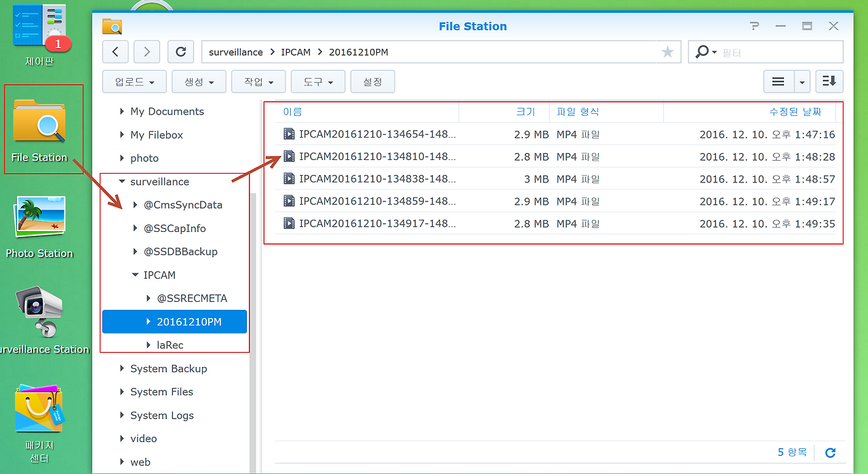
Task: Click the 3 MB size cell
Action: 536,179
